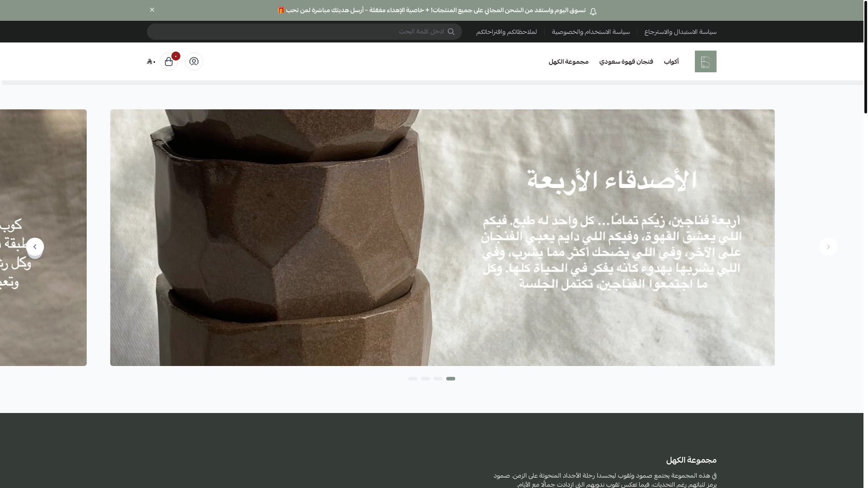This screenshot has width=868, height=488.
Task: Open سياسة الاستبدال والاسترجاع link
Action: pyautogui.click(x=680, y=32)
